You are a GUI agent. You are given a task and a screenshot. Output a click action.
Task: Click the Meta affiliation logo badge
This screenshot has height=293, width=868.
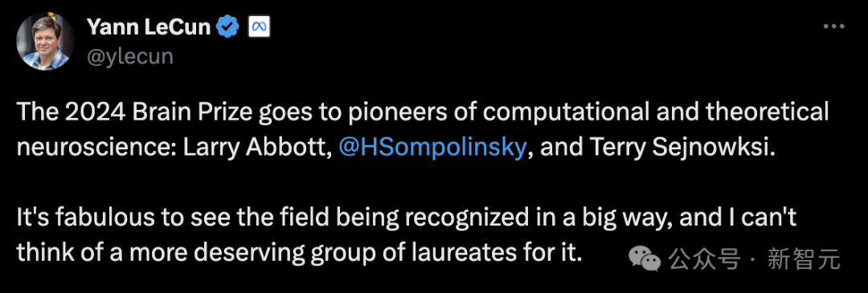coord(258,26)
